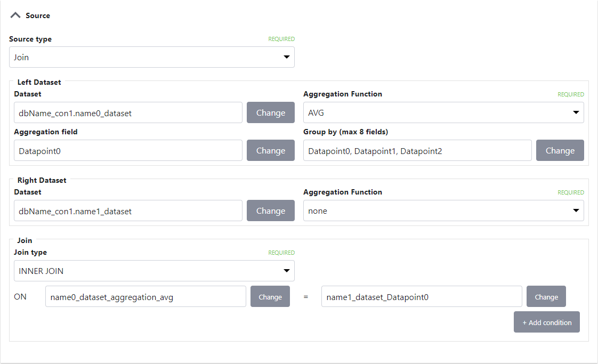
Task: Click the Aggregation field Datapoint0 input
Action: tap(128, 150)
